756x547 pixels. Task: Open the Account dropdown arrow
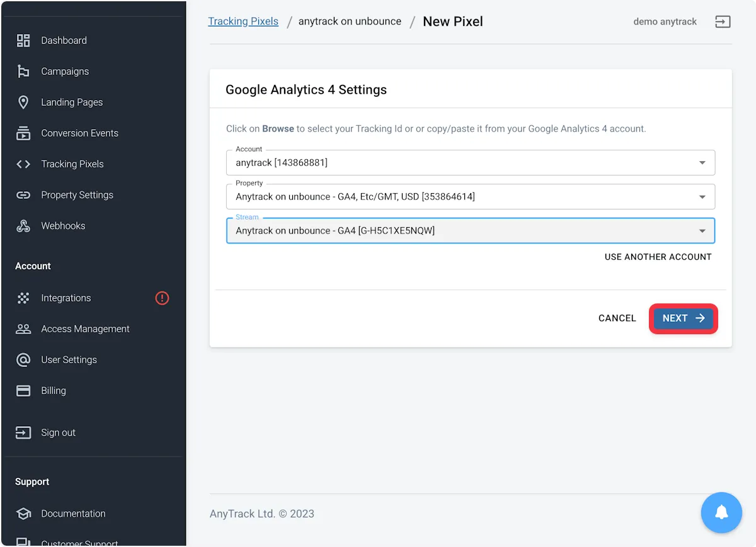(x=702, y=163)
